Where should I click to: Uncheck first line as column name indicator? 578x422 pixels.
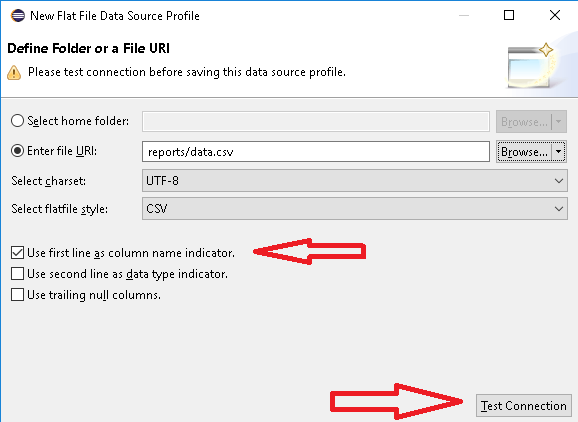click(17, 253)
